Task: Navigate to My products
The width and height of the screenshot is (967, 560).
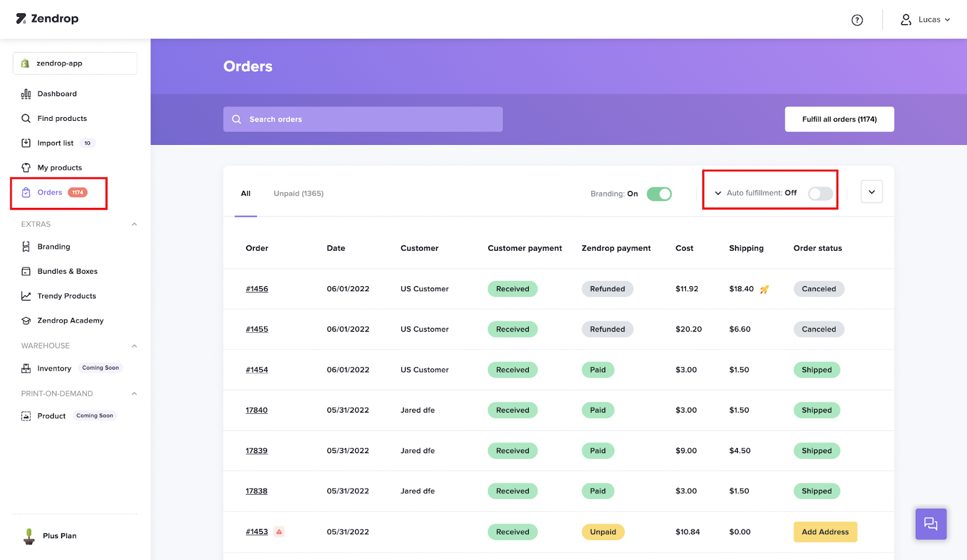Action: [60, 168]
